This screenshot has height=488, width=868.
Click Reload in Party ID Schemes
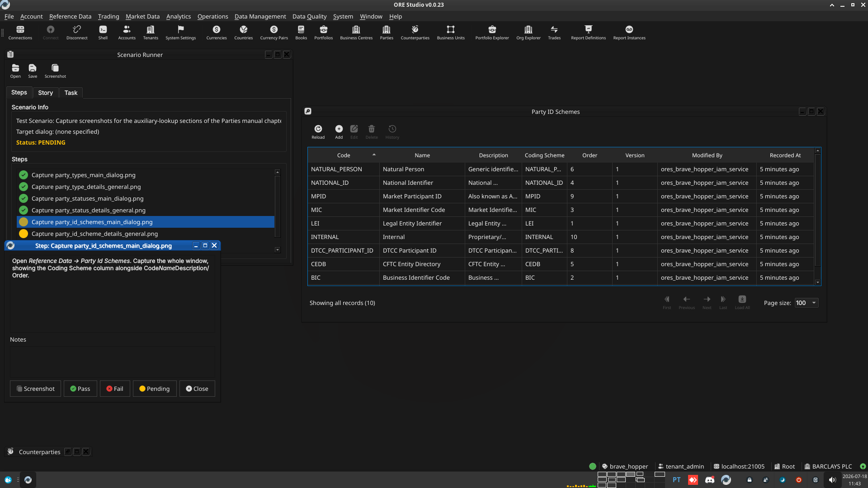coord(318,132)
